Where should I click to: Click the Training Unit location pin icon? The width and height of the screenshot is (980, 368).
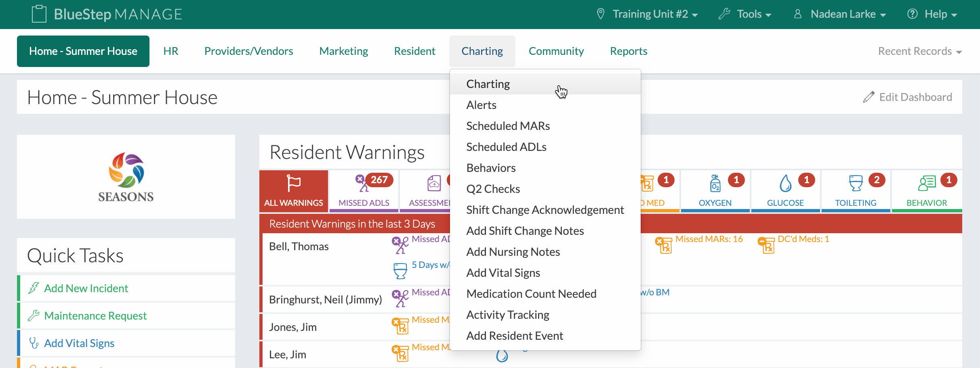coord(601,14)
